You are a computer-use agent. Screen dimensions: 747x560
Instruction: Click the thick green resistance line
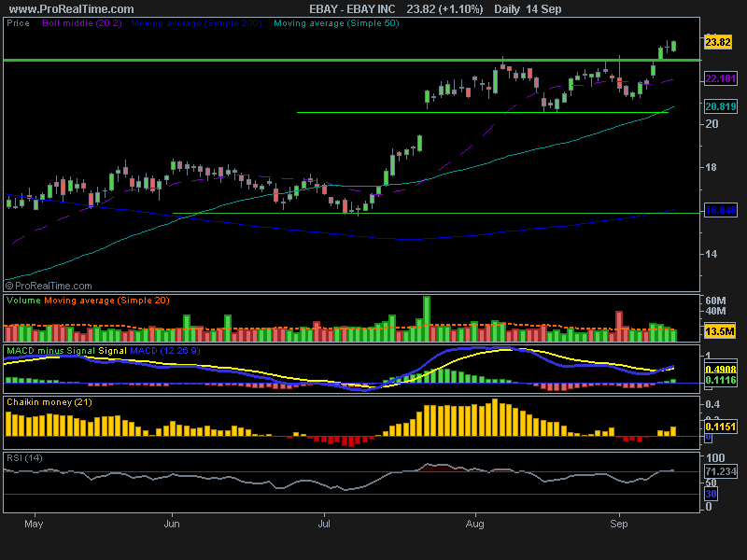click(352, 60)
